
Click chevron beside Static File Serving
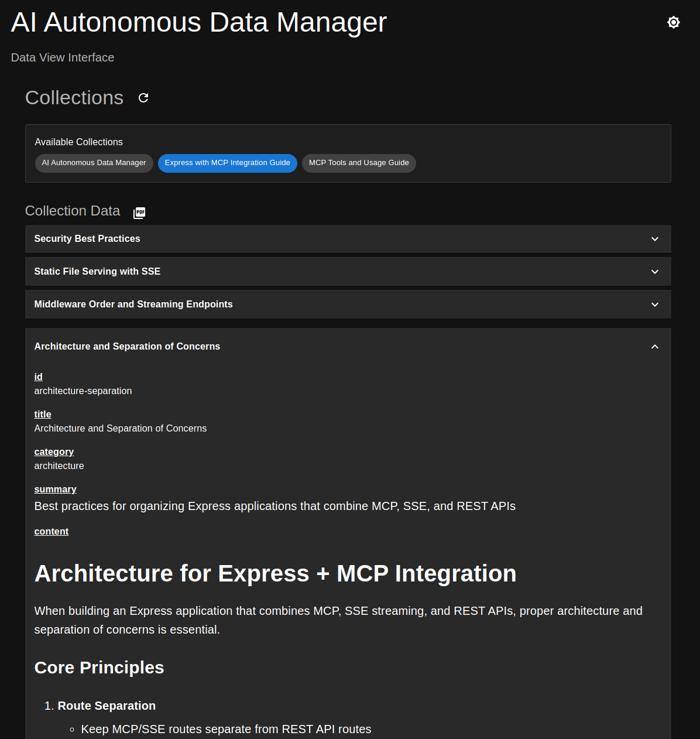pyautogui.click(x=655, y=272)
